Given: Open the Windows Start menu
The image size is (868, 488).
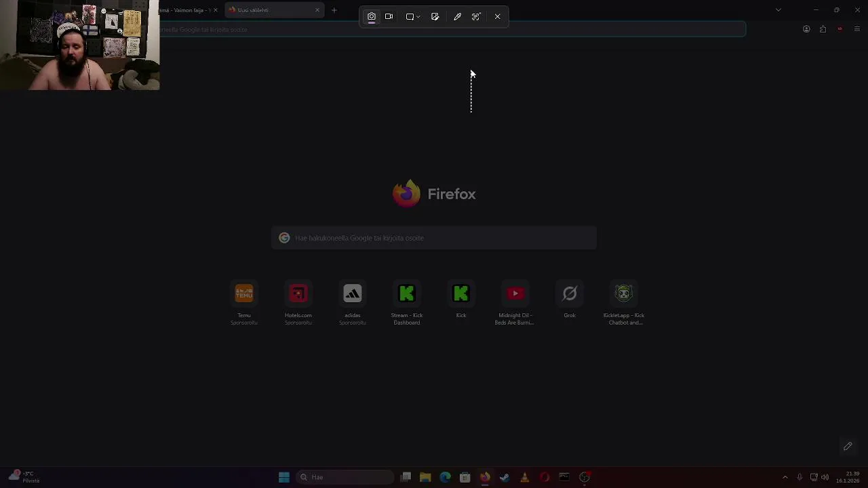Looking at the screenshot, I should coord(284,477).
